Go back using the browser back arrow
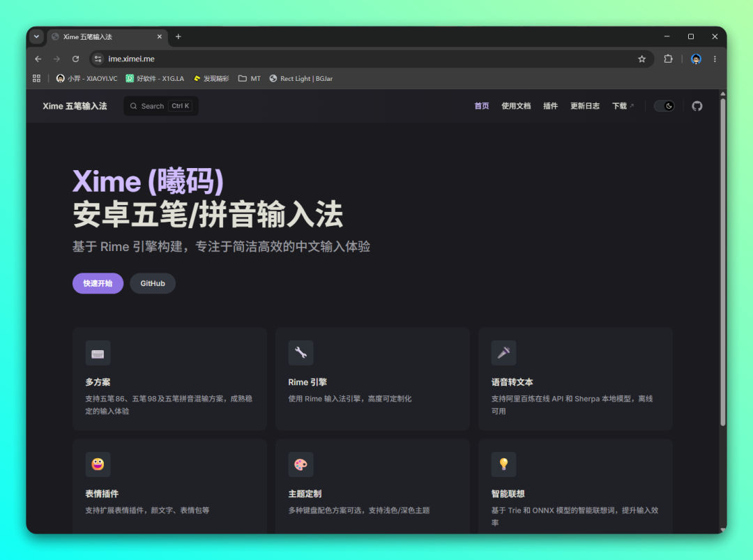This screenshot has width=753, height=560. tap(38, 59)
